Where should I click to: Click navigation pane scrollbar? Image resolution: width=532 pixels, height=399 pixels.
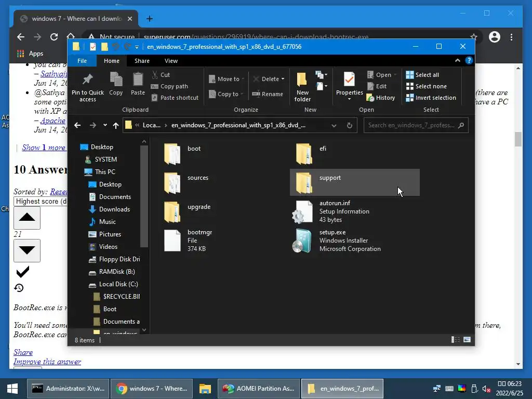(x=144, y=196)
